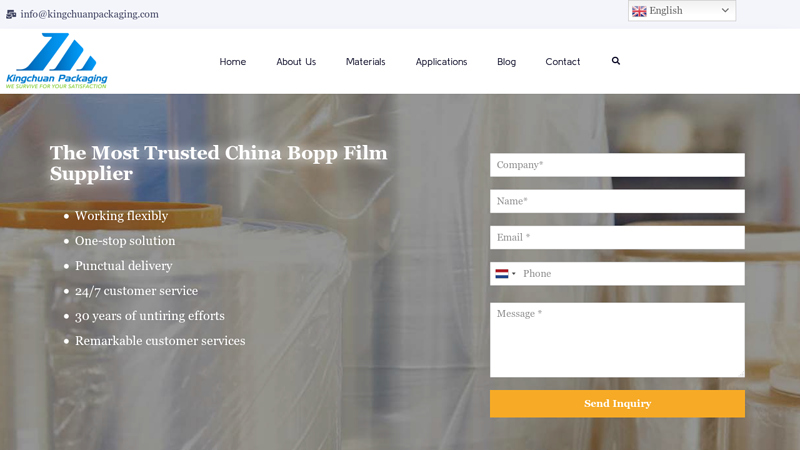
Task: Click the UK flag icon in language selector
Action: pyautogui.click(x=639, y=11)
